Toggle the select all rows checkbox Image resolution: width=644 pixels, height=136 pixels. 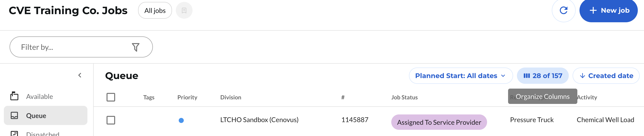coord(111,97)
